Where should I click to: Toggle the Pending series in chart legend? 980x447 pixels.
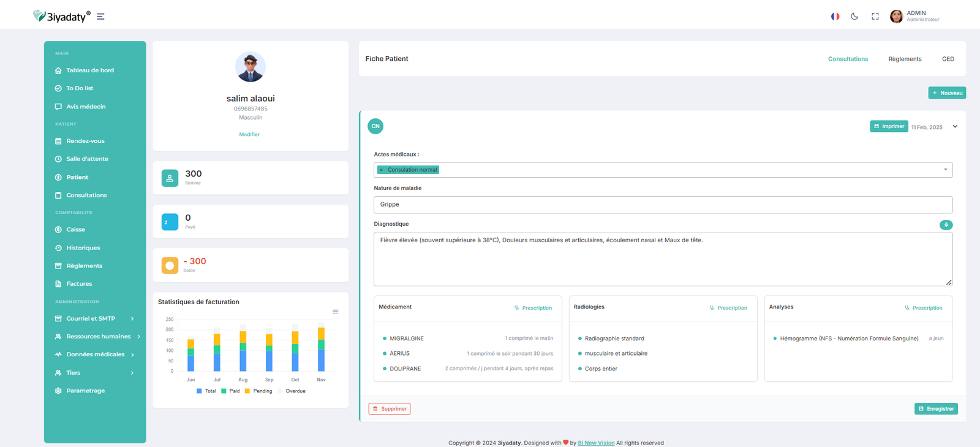258,391
